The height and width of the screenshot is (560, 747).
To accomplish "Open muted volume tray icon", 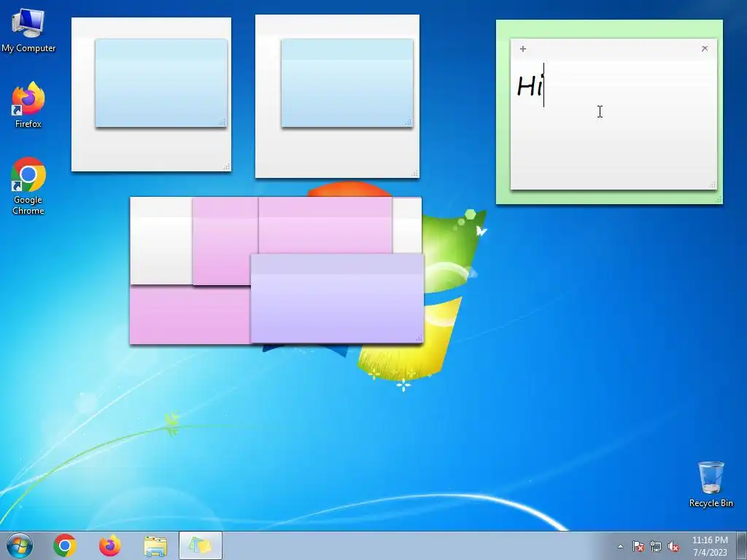I will (673, 546).
